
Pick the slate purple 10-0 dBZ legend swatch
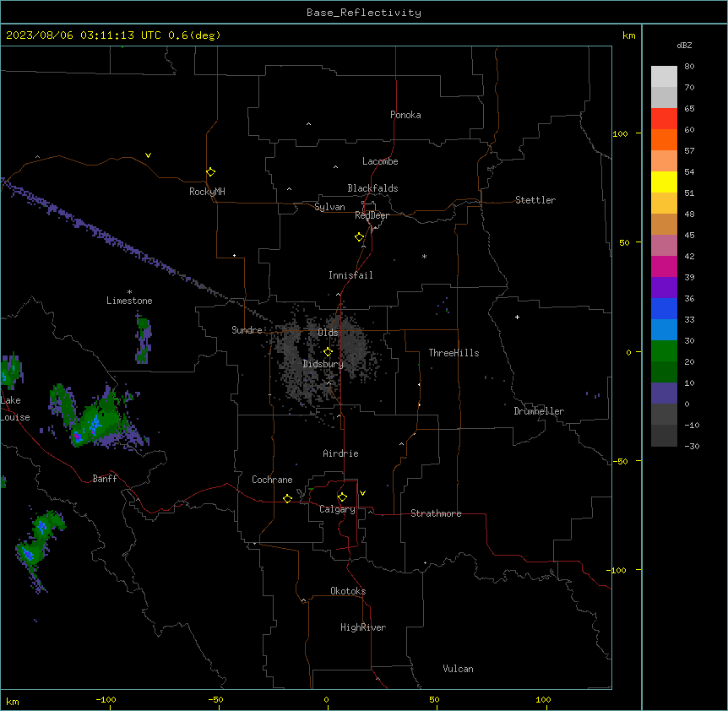(x=664, y=393)
